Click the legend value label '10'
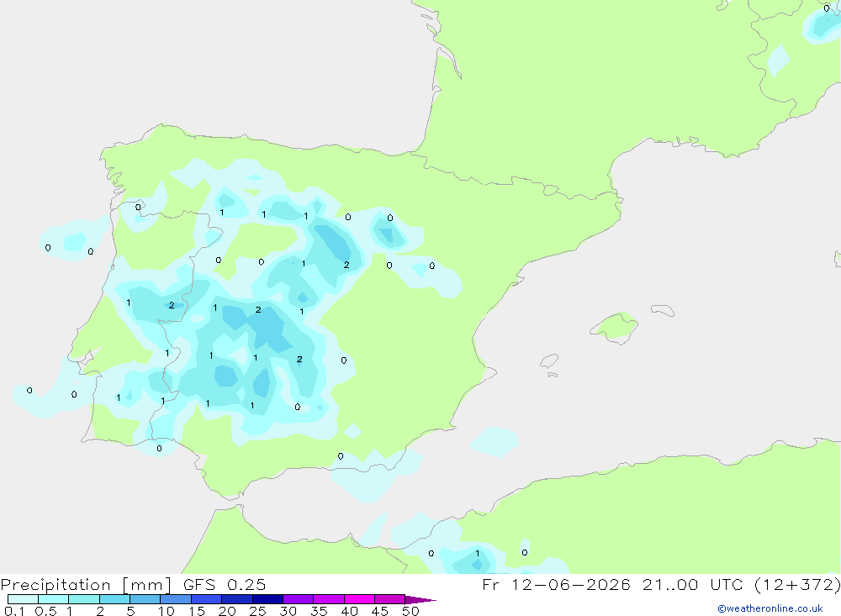This screenshot has width=841, height=616. [x=167, y=611]
